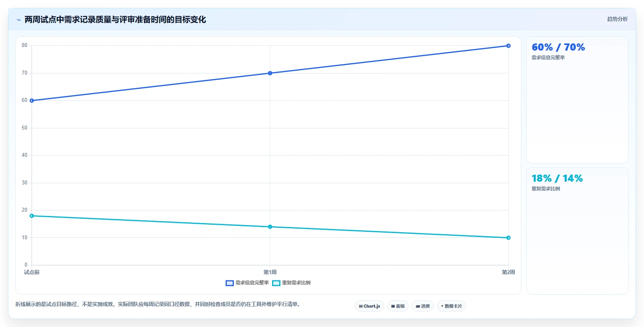Click the 需求信息完整率 card caption under 60% / 70%

click(x=548, y=58)
